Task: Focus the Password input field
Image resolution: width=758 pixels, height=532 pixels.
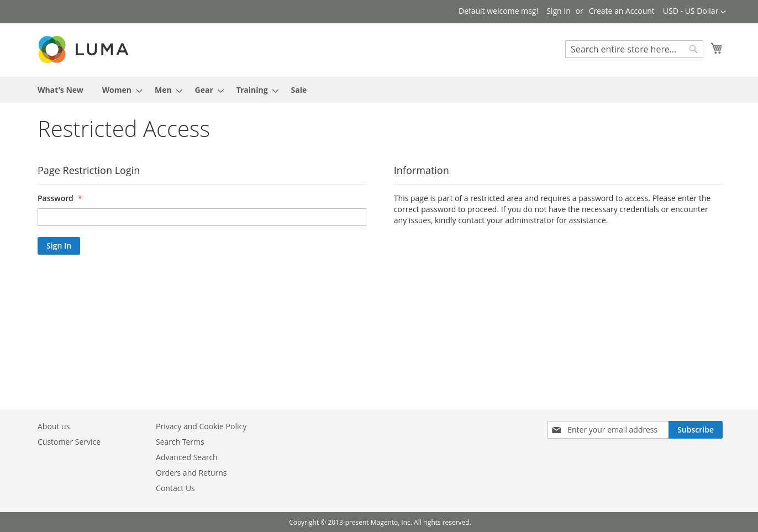Action: coord(202,217)
